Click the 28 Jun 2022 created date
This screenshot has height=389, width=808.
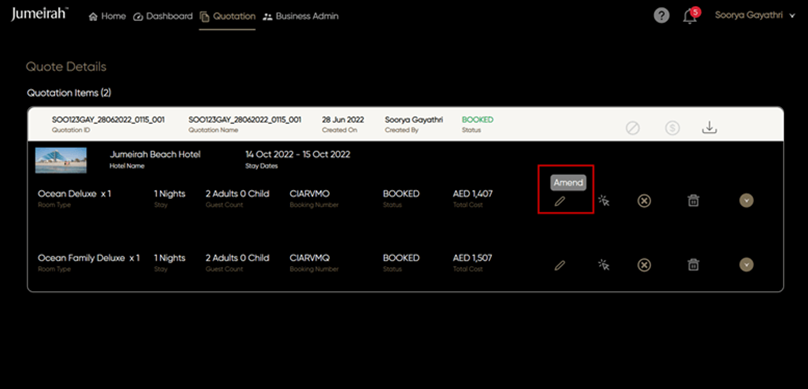click(x=343, y=120)
